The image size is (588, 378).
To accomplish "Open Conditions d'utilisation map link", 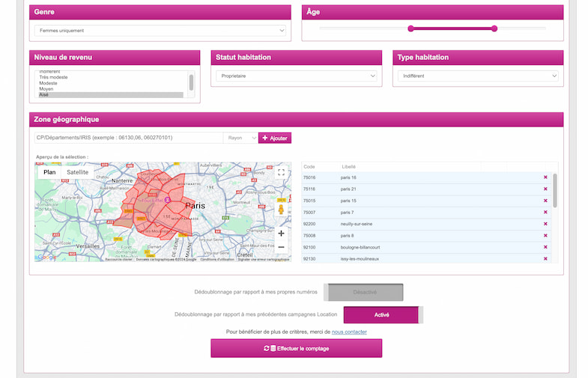I will pos(217,259).
